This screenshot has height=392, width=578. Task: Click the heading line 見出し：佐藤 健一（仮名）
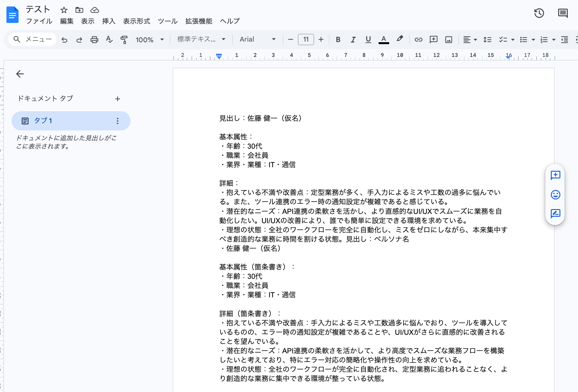261,118
